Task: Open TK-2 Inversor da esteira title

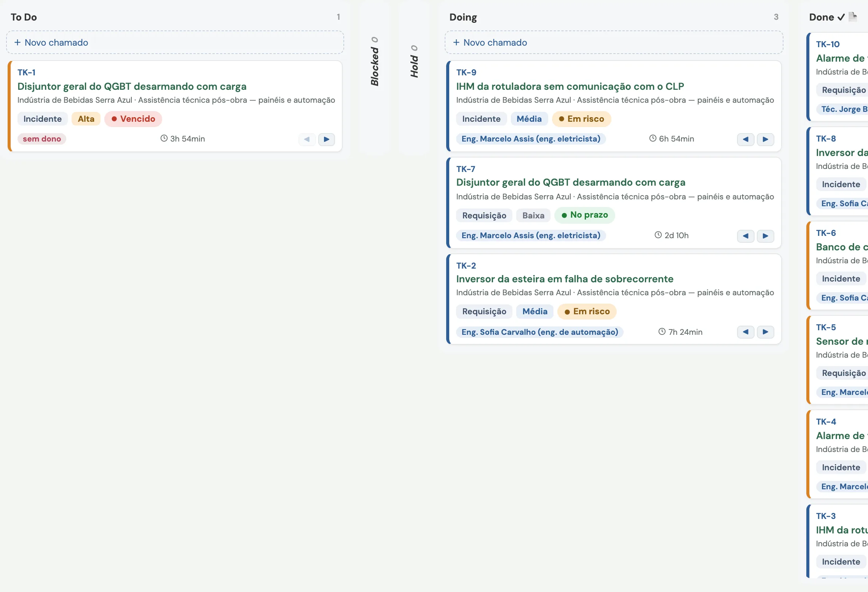Action: click(565, 279)
